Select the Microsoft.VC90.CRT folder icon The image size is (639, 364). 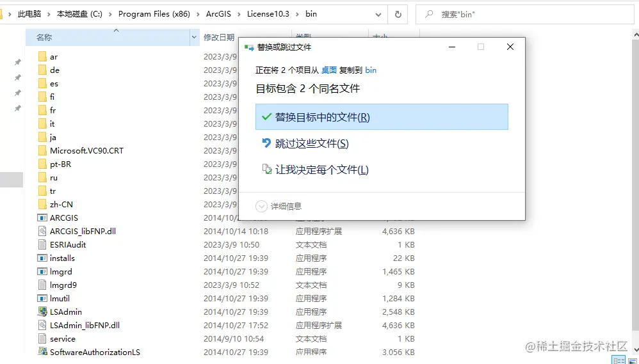[42, 150]
